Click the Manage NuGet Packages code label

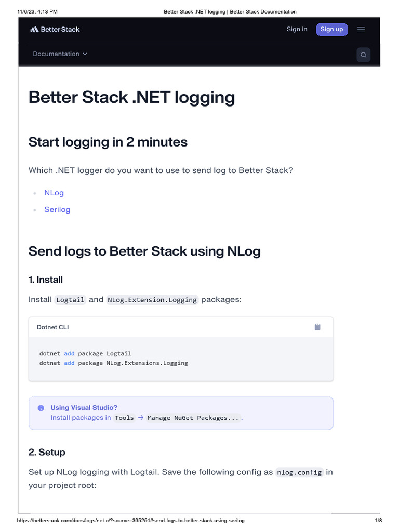(x=194, y=418)
